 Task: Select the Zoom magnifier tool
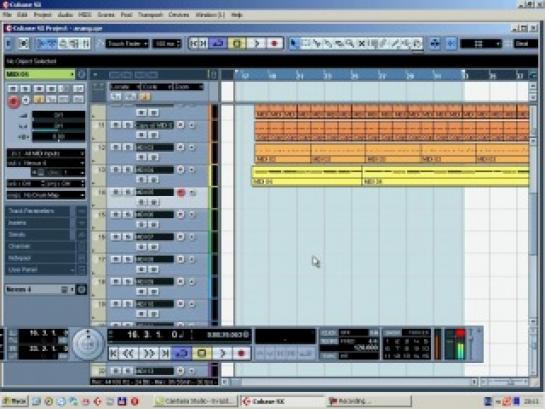tap(350, 44)
